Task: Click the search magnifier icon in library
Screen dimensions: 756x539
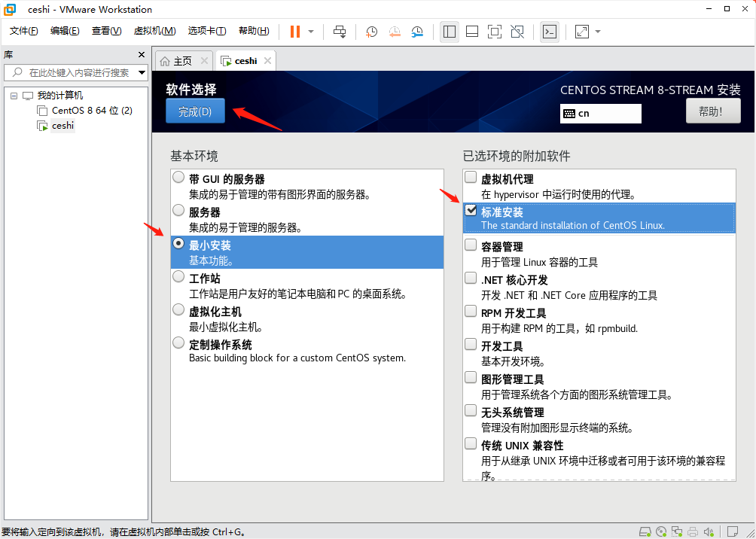Action: (17, 73)
